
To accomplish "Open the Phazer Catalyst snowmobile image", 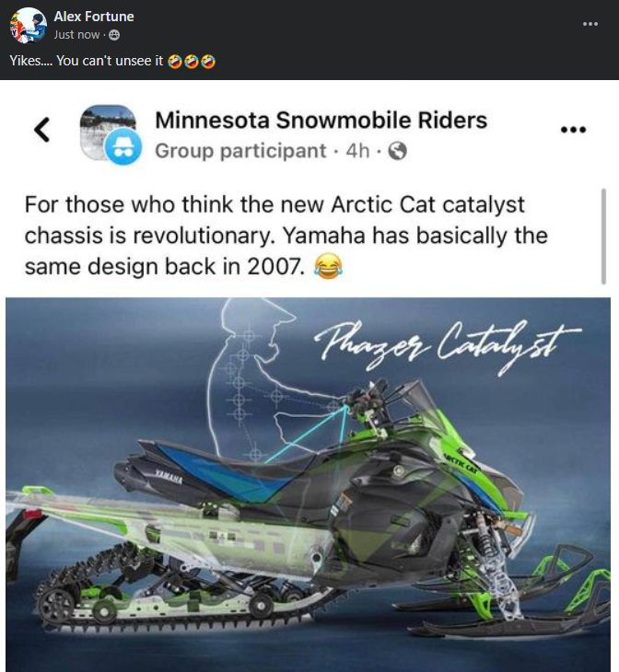I will click(308, 484).
